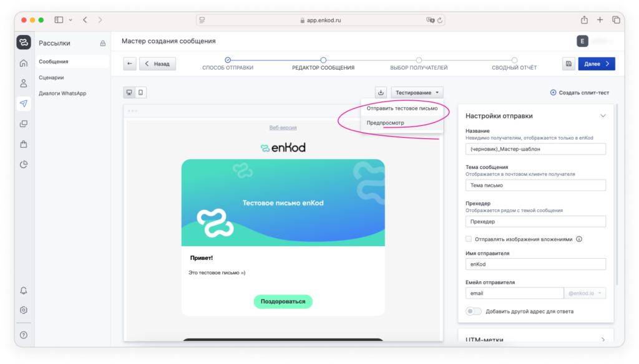Open the Тестирование dropdown
The image size is (639, 364).
[417, 92]
